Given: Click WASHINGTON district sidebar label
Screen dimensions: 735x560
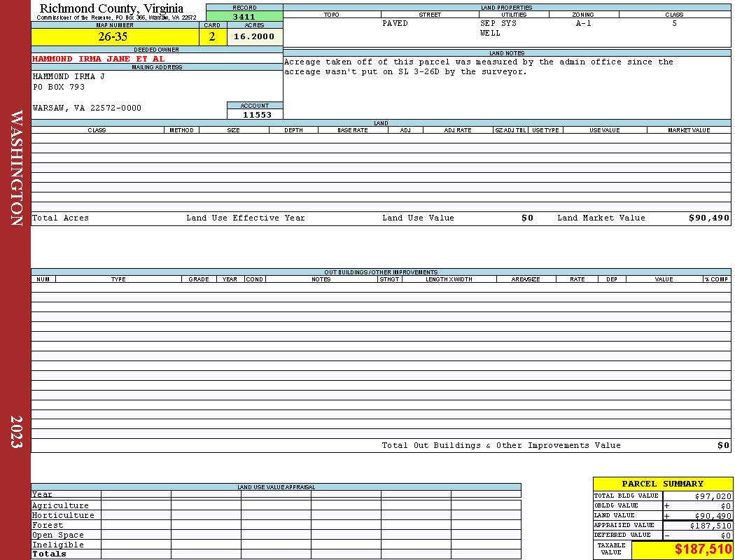Looking at the screenshot, I should [16, 168].
